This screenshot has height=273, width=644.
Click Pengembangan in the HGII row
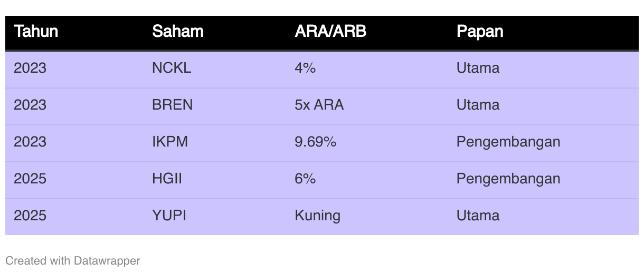508,179
